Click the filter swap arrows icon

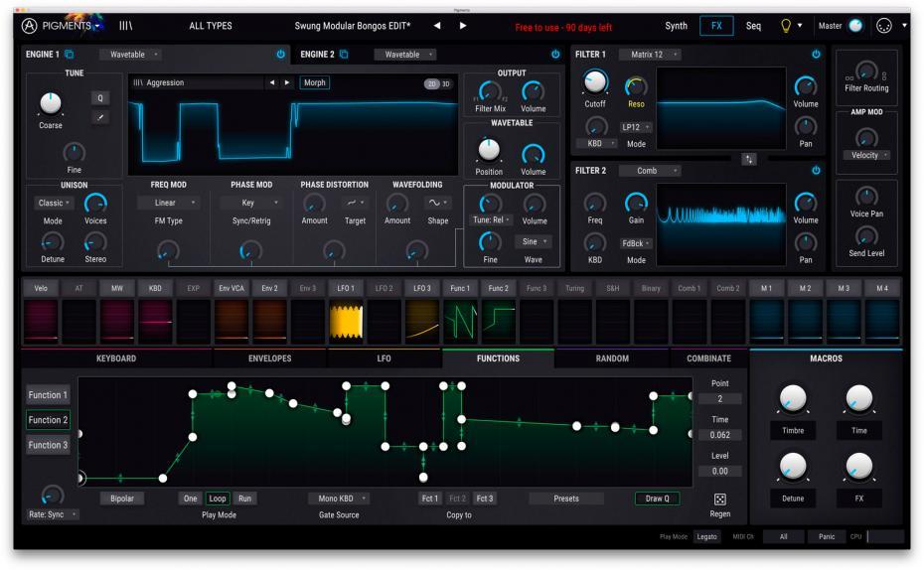748,159
